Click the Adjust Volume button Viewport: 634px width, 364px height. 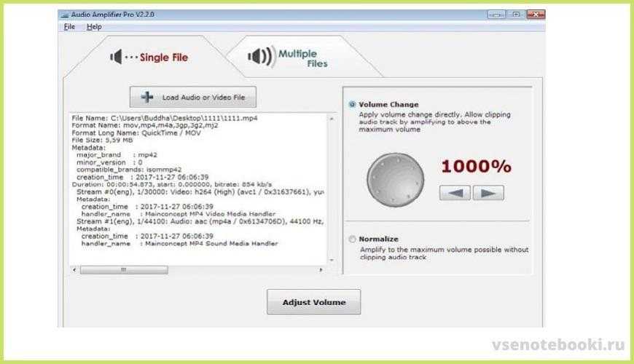314,302
